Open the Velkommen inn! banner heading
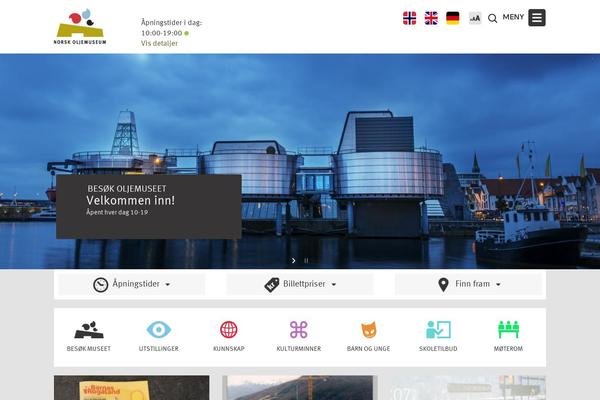 (130, 200)
